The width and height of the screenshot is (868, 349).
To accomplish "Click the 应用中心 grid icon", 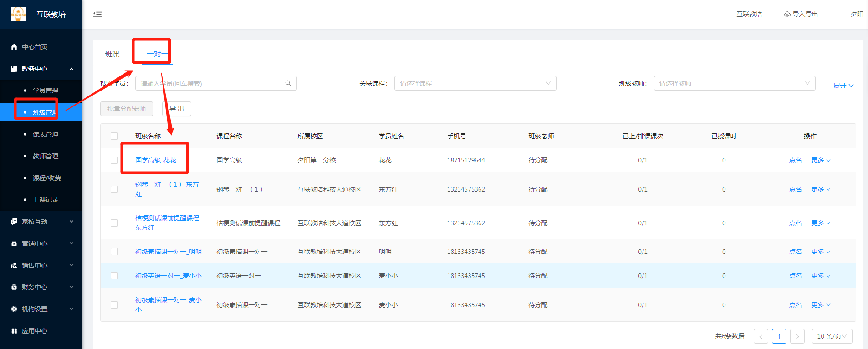I will pos(14,331).
